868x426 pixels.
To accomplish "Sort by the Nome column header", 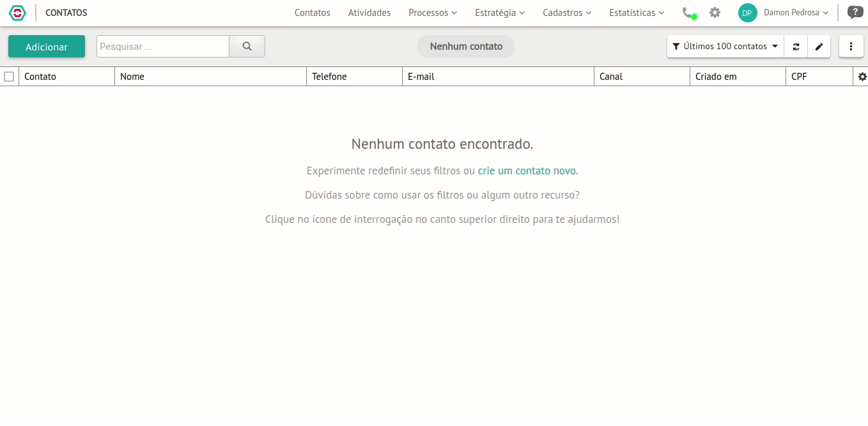I will point(210,77).
